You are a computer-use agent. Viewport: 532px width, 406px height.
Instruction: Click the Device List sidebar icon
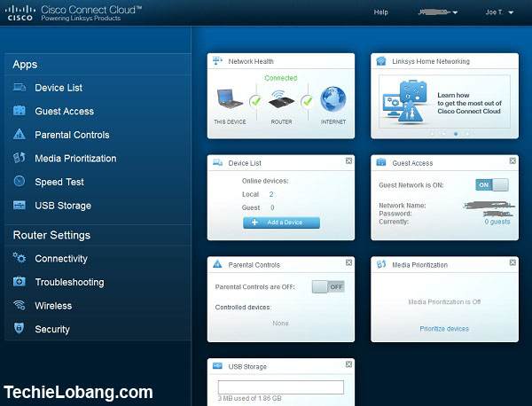[x=19, y=88]
